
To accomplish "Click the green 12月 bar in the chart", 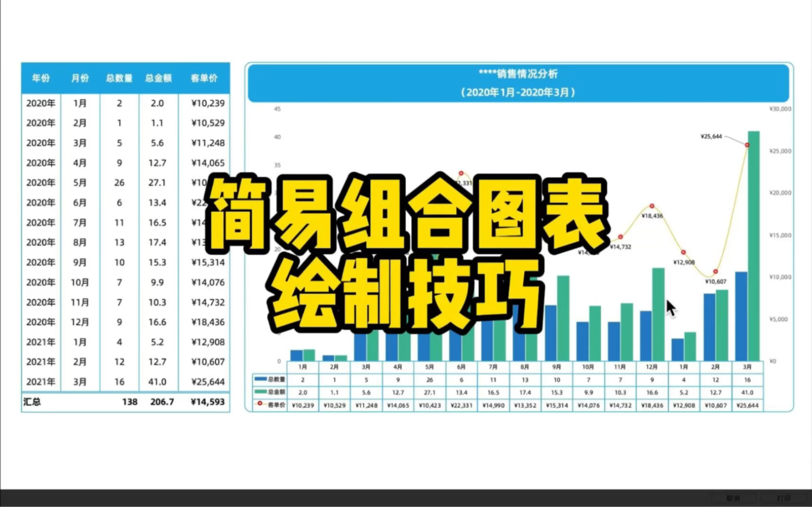I will [658, 314].
